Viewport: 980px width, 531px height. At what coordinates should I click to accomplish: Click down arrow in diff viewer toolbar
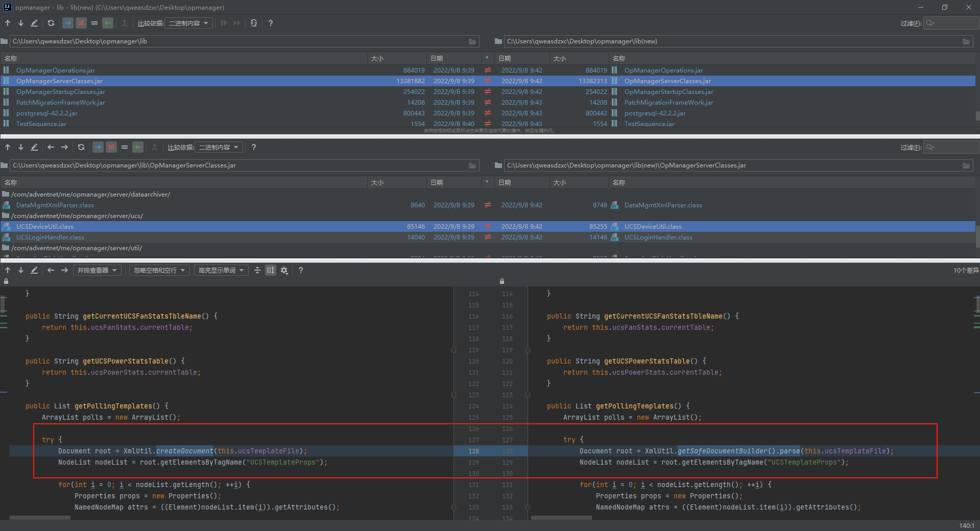click(x=21, y=270)
